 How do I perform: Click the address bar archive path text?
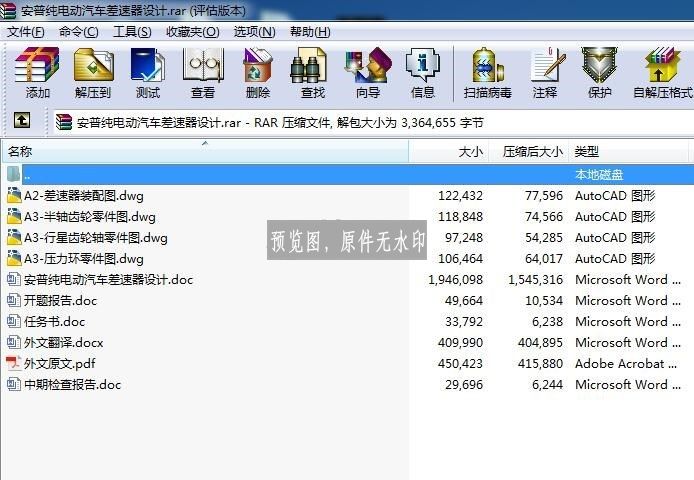(x=280, y=123)
